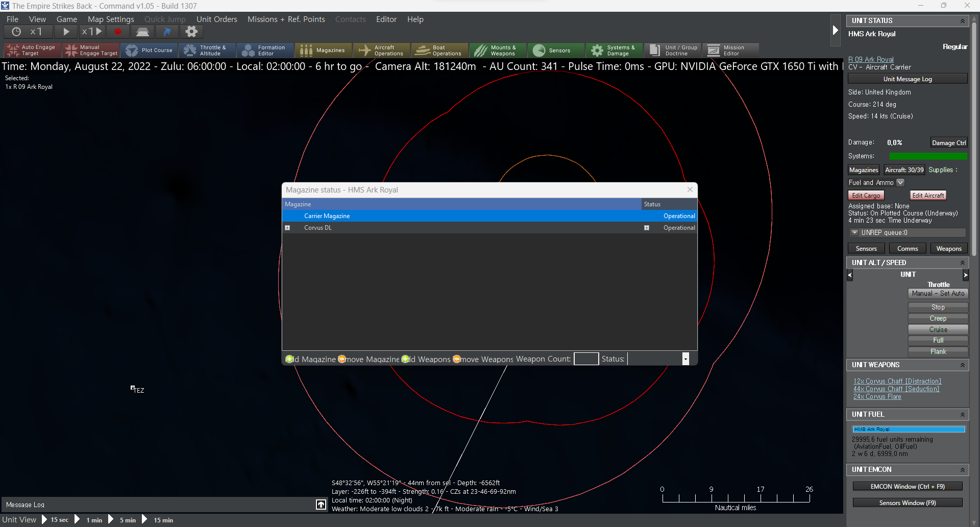
Task: Expand the UNREP queue dropdown
Action: tap(854, 232)
